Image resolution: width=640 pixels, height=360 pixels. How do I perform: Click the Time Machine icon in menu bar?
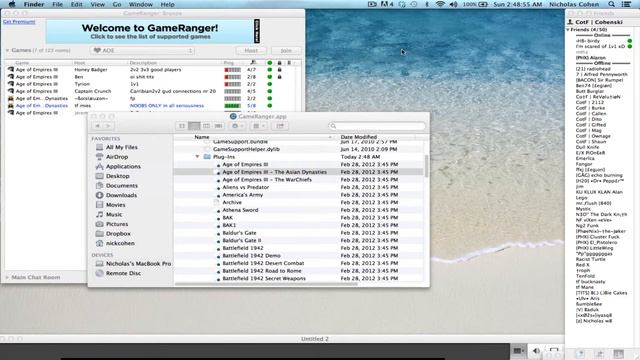coord(414,4)
